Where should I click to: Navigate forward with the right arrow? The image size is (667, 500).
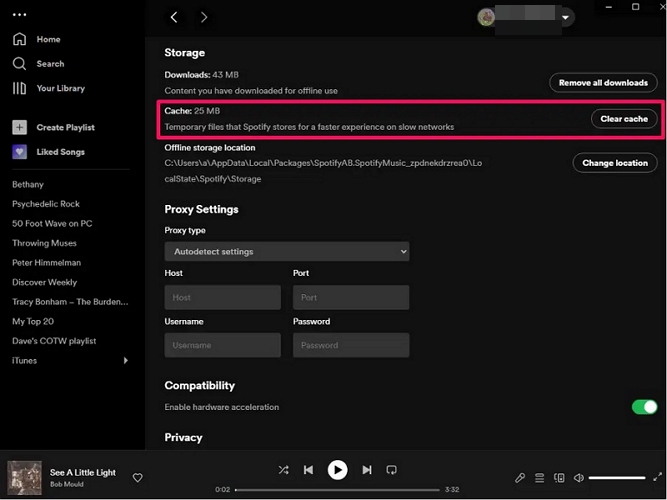point(204,17)
